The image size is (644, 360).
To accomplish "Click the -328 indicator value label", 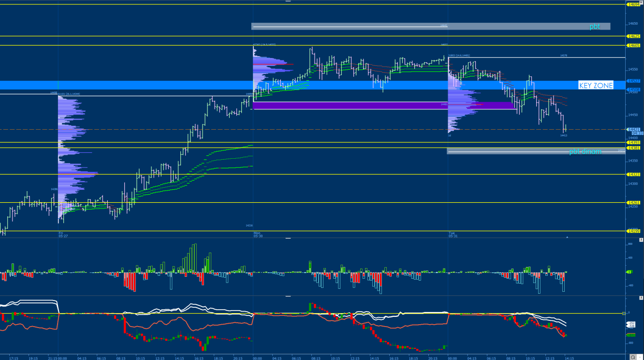I will [631, 327].
